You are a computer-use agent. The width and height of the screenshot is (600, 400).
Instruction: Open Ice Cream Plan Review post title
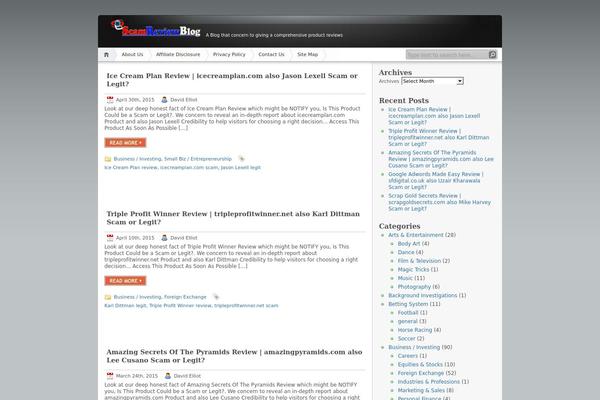coord(232,80)
